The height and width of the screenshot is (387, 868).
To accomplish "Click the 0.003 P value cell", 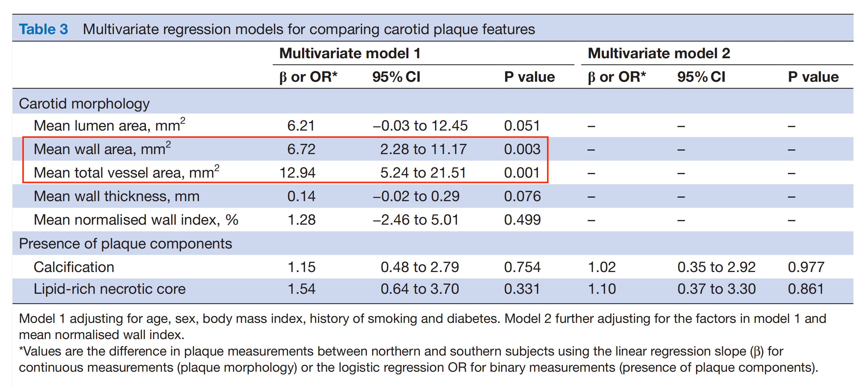I will [522, 149].
